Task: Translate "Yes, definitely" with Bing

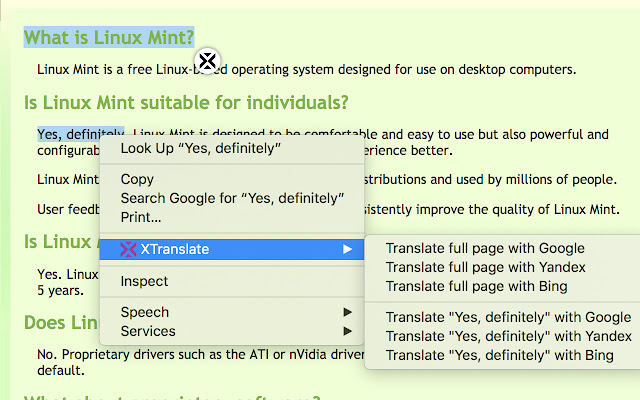Action: click(x=501, y=355)
